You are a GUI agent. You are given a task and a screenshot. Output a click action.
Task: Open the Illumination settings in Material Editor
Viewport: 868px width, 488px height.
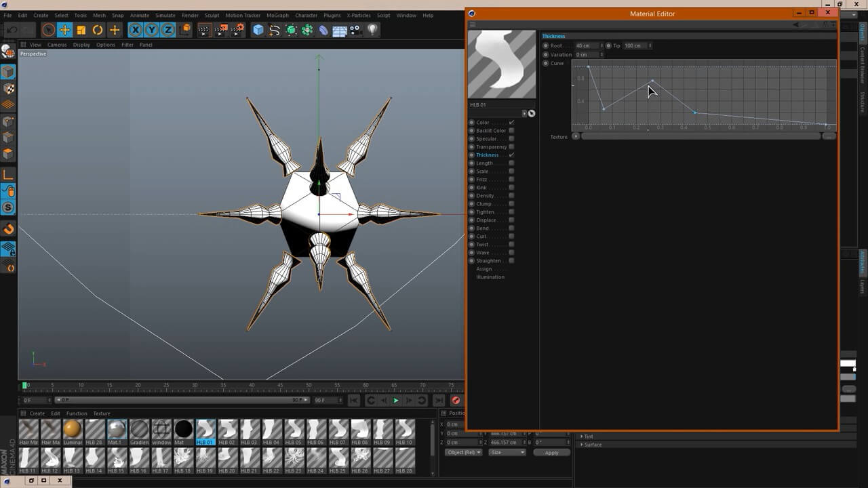(490, 277)
